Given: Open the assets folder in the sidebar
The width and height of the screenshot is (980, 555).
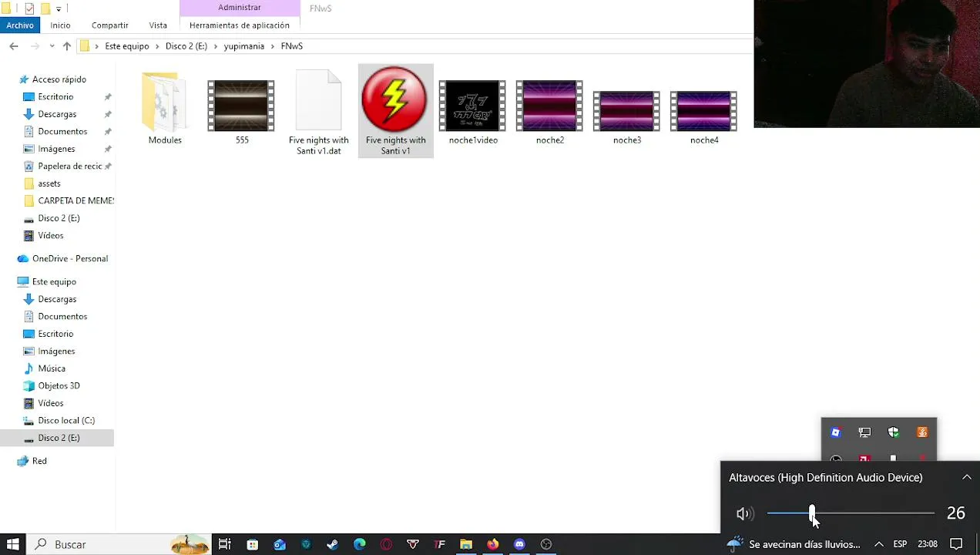Looking at the screenshot, I should (49, 183).
